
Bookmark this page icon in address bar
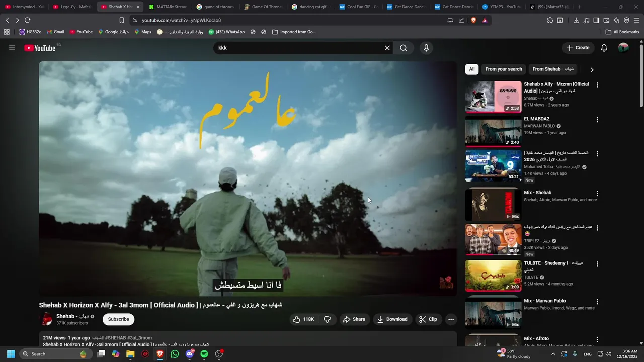[121, 20]
